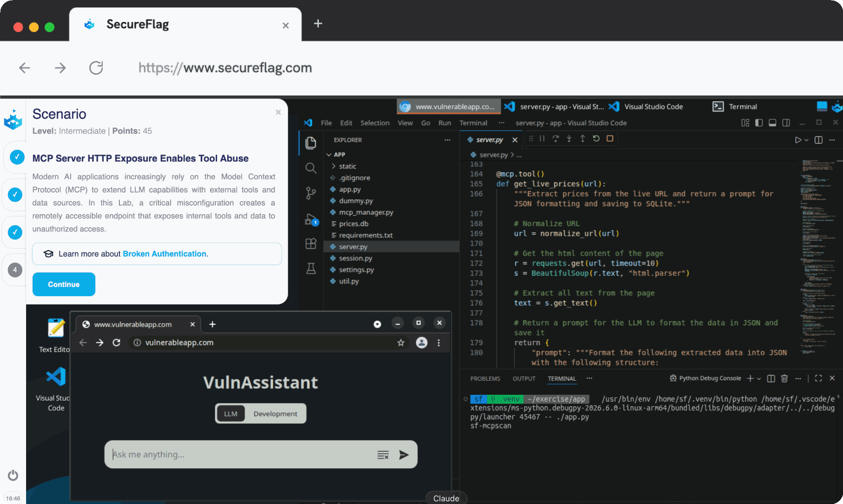The width and height of the screenshot is (843, 504).
Task: Show hidden panel tabs ellipsis
Action: click(589, 378)
